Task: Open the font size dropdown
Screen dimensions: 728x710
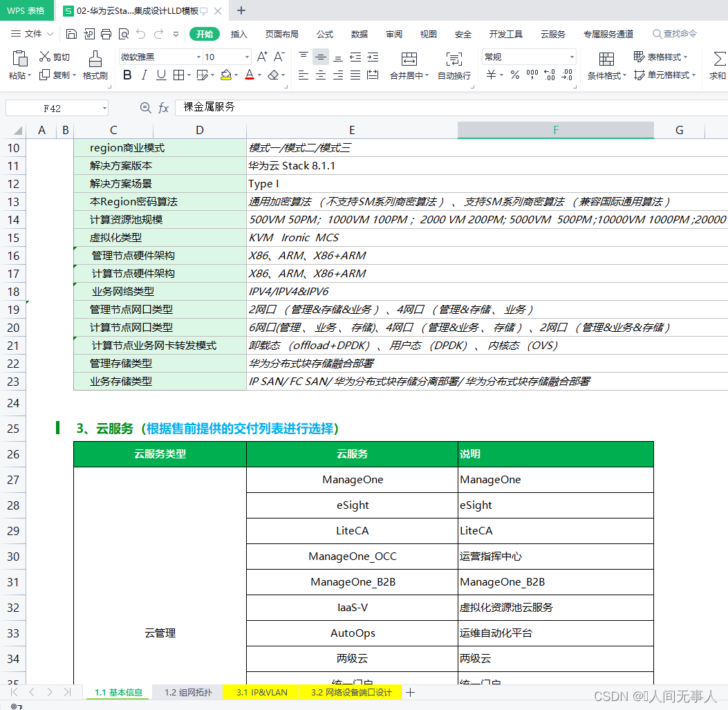Action: point(247,57)
